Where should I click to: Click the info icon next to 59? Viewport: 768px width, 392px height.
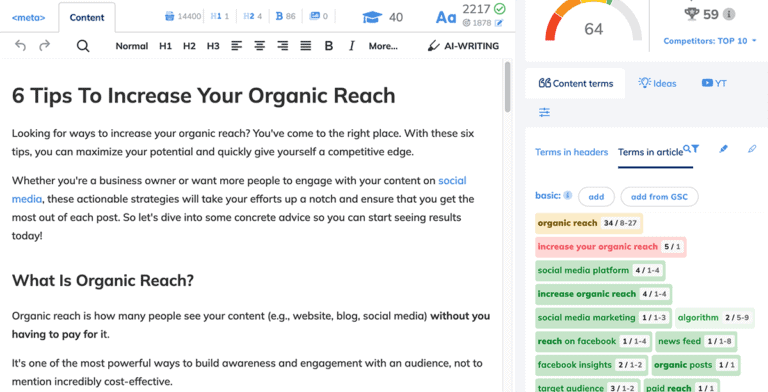pos(729,14)
